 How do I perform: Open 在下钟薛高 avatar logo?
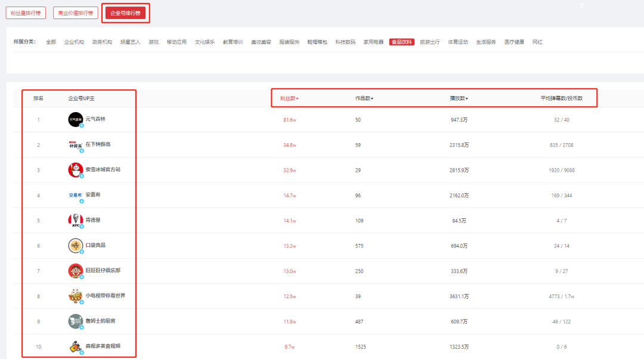[x=76, y=145]
